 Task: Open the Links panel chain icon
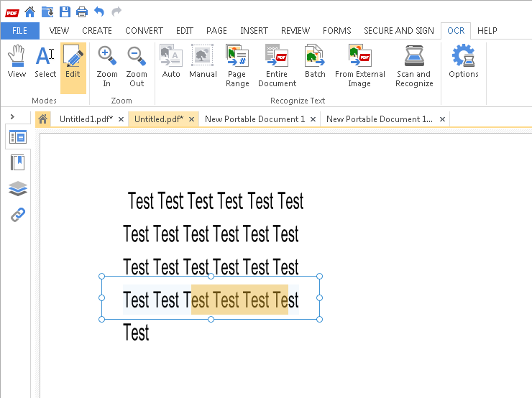click(x=18, y=215)
